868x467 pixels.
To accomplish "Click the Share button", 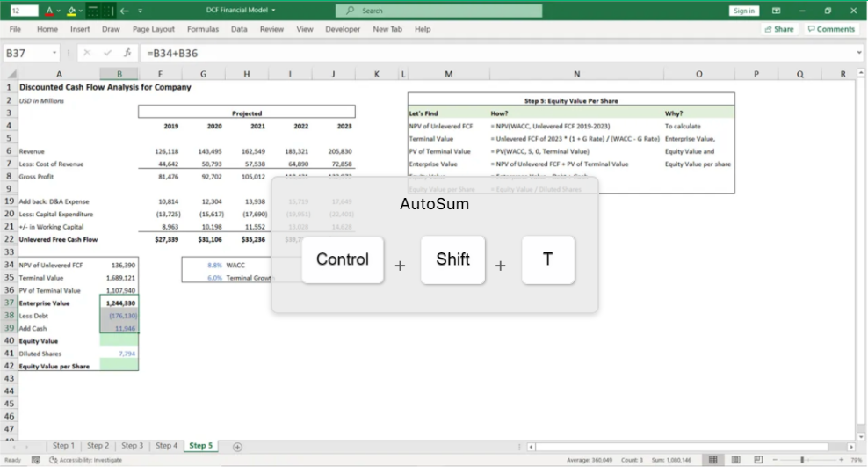I will 778,29.
